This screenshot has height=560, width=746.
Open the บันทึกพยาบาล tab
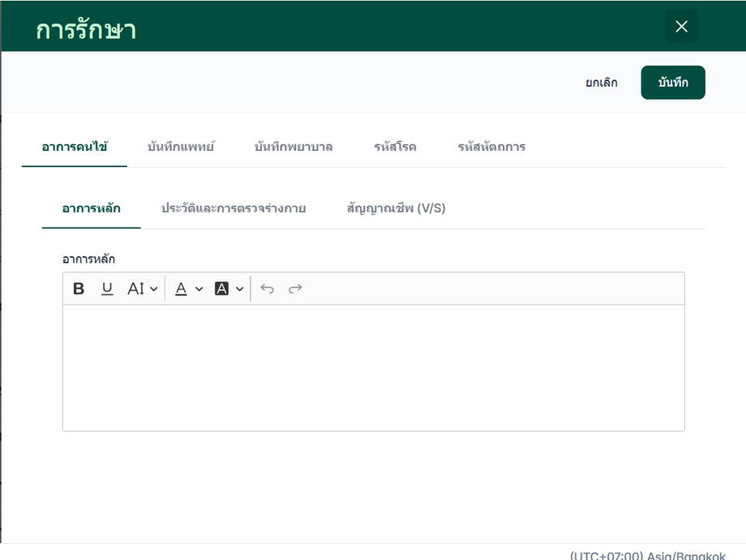[293, 147]
